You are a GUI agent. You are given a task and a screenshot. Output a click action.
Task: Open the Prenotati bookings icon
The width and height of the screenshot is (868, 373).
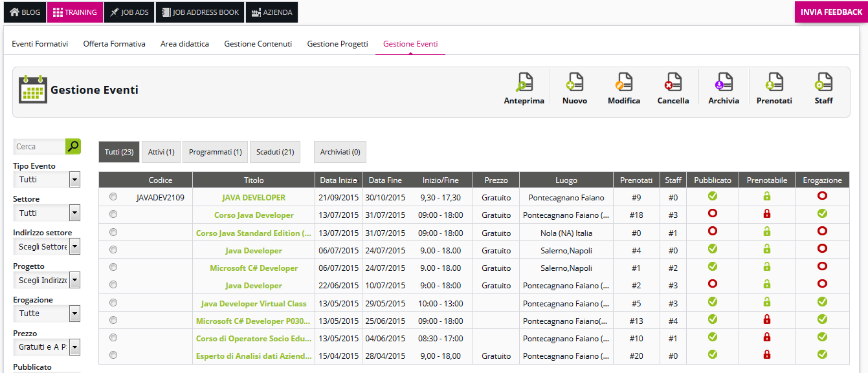click(x=774, y=83)
